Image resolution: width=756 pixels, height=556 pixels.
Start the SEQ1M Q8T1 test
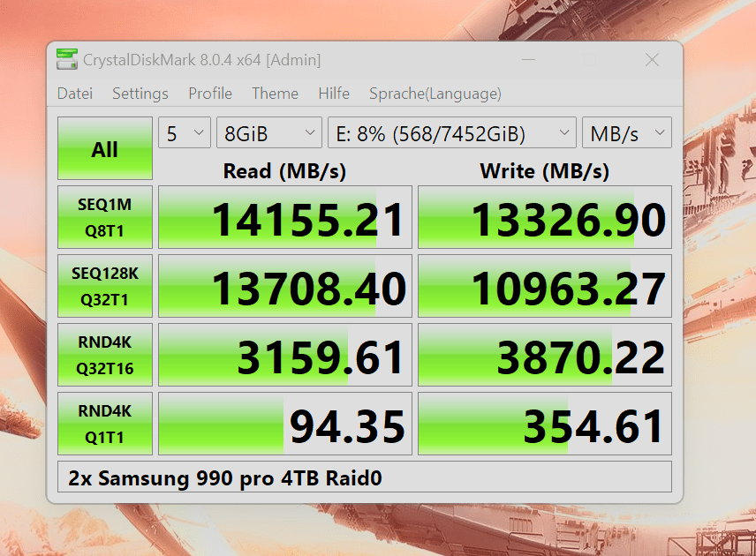(x=105, y=217)
